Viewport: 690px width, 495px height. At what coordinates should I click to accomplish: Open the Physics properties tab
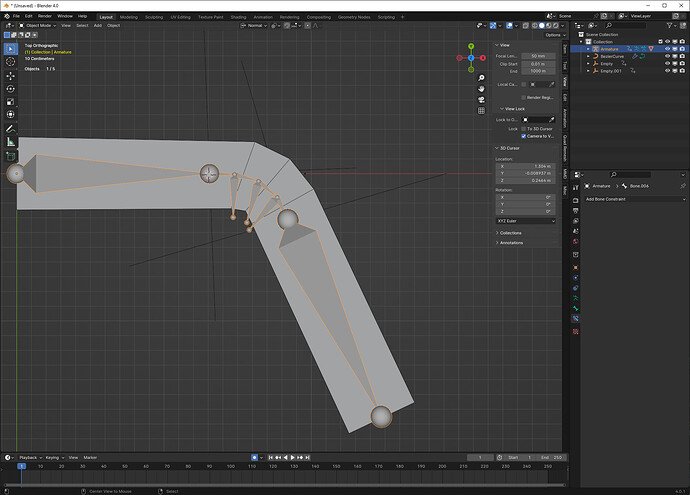576,278
